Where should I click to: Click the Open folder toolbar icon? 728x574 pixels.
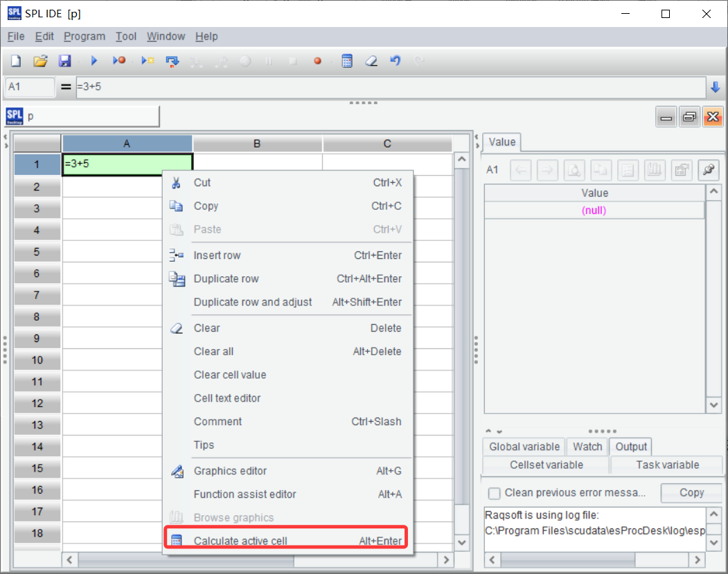pos(40,61)
